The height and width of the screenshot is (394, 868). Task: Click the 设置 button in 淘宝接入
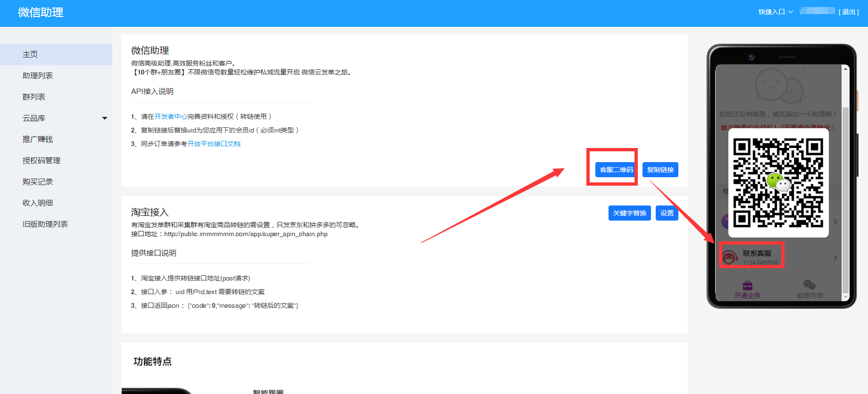click(667, 213)
